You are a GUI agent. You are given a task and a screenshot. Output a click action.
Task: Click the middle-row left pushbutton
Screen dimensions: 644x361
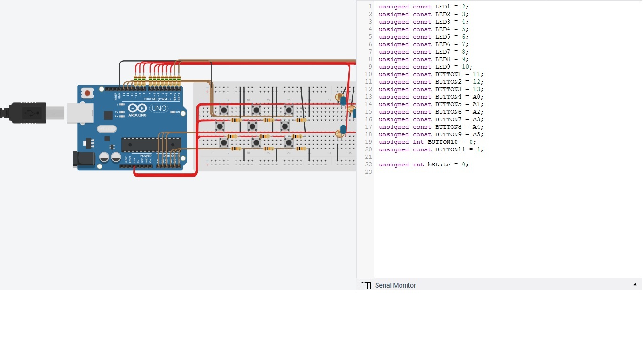click(x=220, y=126)
